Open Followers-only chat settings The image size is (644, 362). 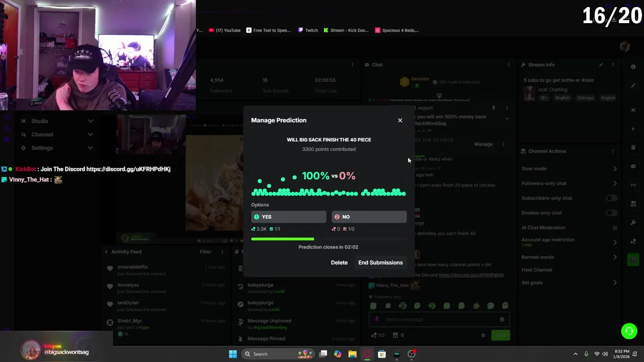tap(570, 184)
